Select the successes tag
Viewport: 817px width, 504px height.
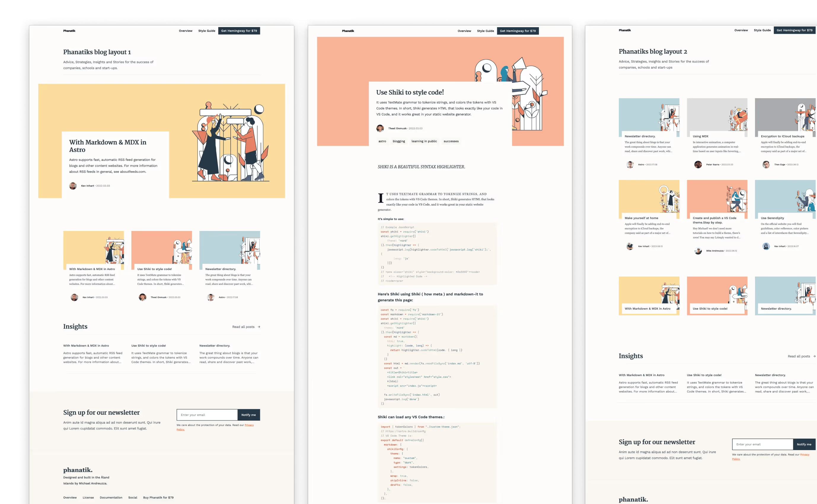tap(451, 141)
